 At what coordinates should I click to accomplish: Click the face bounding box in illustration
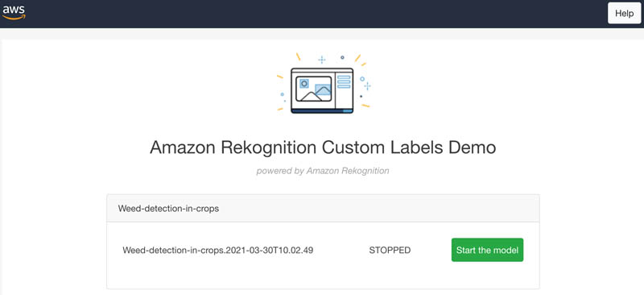[x=304, y=84]
